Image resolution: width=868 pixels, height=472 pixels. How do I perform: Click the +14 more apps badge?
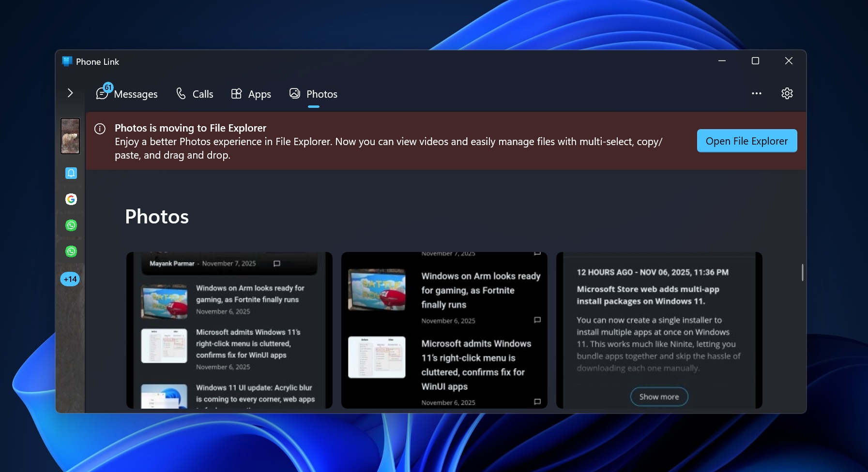70,279
